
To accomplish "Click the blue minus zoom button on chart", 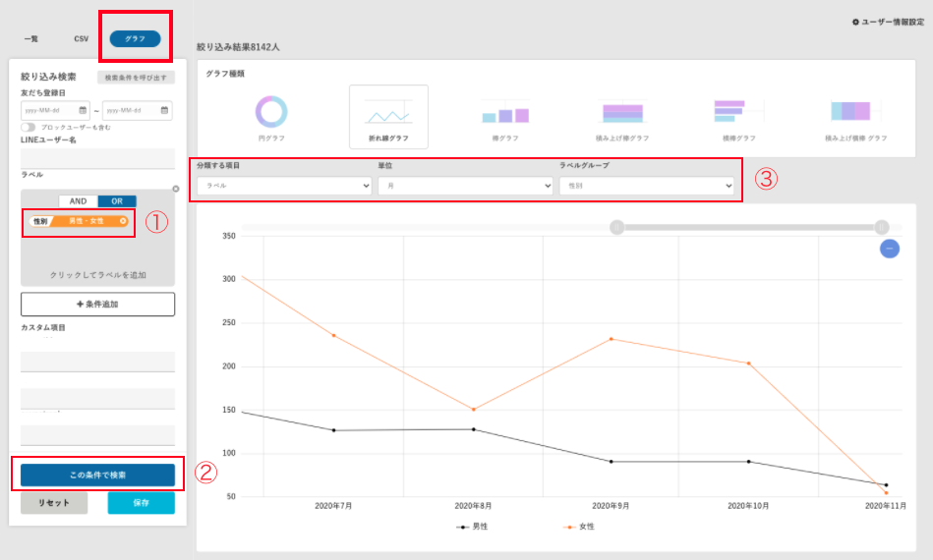I will tap(889, 249).
